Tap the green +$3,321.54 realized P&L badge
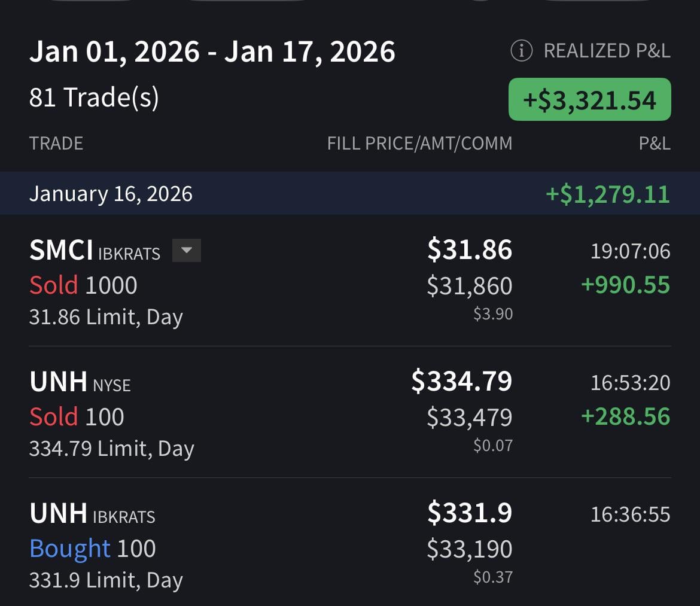Viewport: 700px width, 606px height. point(589,99)
